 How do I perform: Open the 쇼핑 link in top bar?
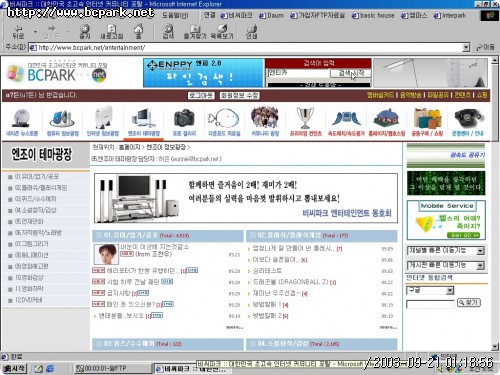pos(482,95)
